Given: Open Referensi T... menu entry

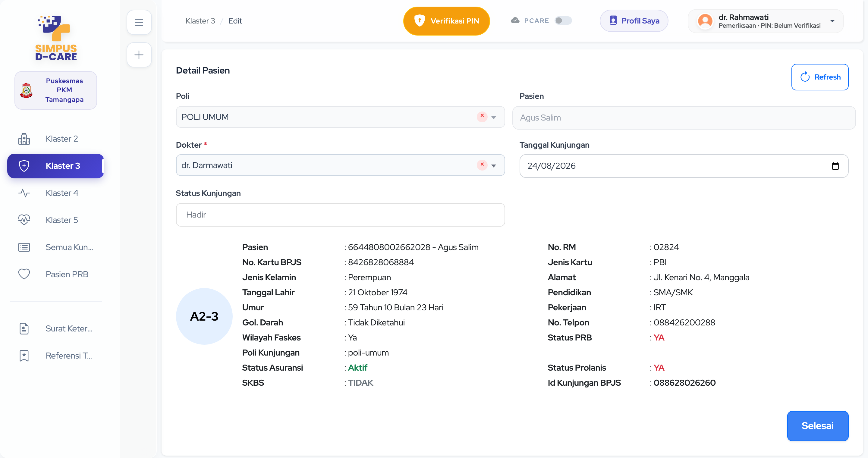Looking at the screenshot, I should coord(55,356).
